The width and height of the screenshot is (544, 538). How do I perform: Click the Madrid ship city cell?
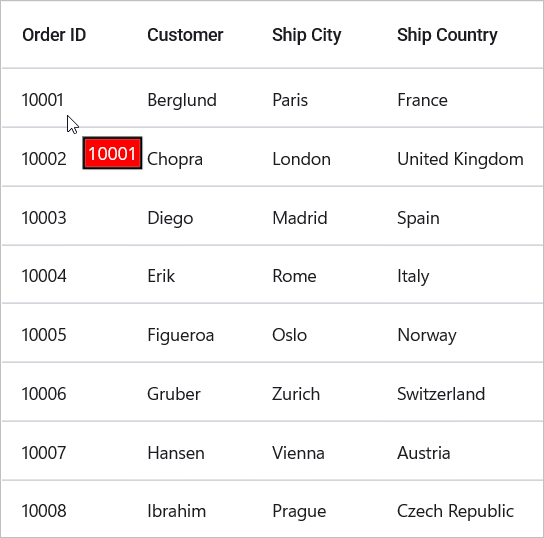[300, 218]
